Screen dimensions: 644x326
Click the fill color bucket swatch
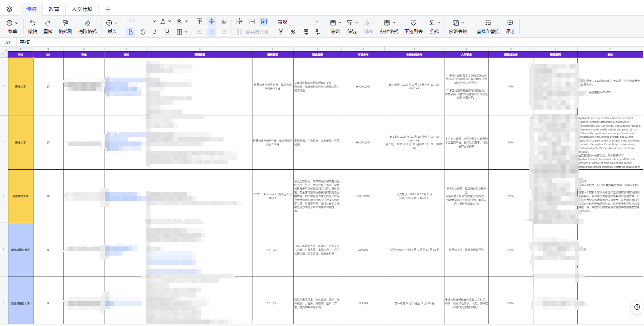[x=179, y=21]
